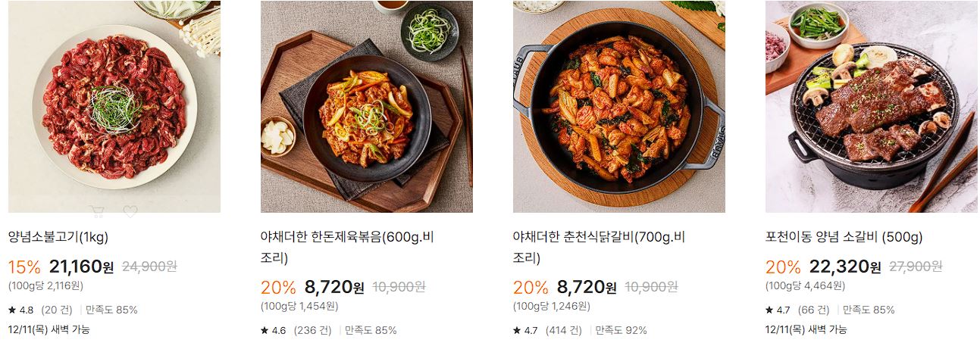This screenshot has height=343, width=980.
Task: Open the 양념소불고기 product image
Action: (114, 107)
